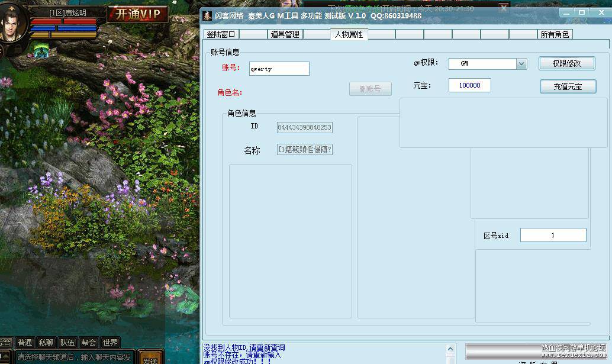Click the log panel scroll-up arrow
Viewport: 612px width, 364px height.
[450, 349]
